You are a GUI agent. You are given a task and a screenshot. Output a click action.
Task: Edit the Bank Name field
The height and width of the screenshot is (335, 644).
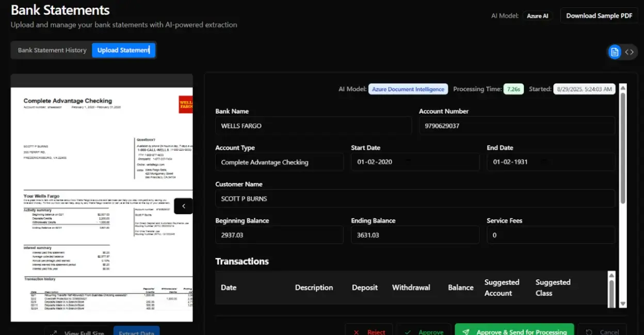pyautogui.click(x=313, y=125)
